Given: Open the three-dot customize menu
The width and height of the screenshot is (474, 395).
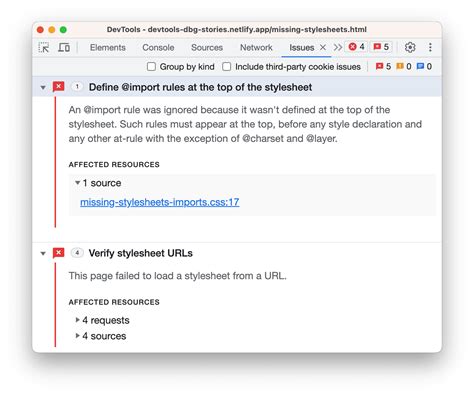Looking at the screenshot, I should click(430, 47).
